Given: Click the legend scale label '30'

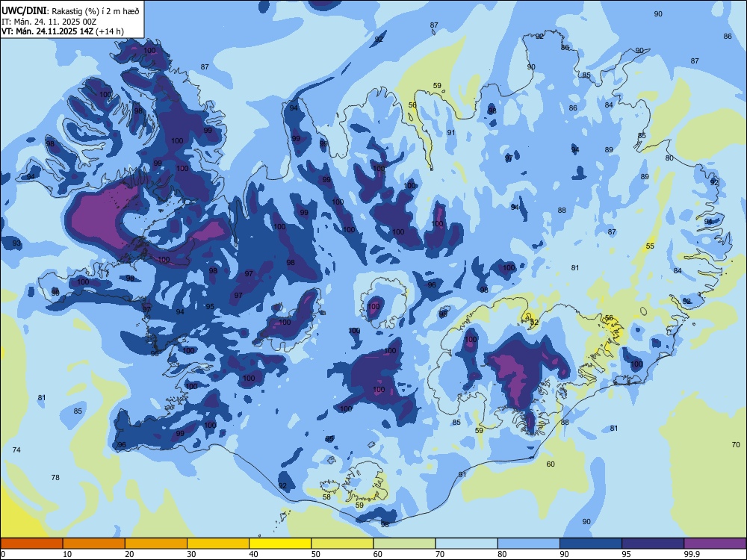Looking at the screenshot, I should (191, 554).
